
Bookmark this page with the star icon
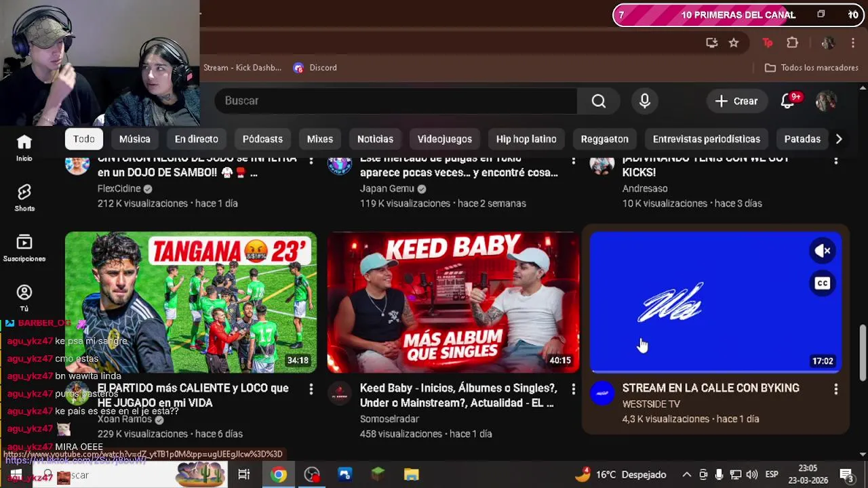click(734, 43)
